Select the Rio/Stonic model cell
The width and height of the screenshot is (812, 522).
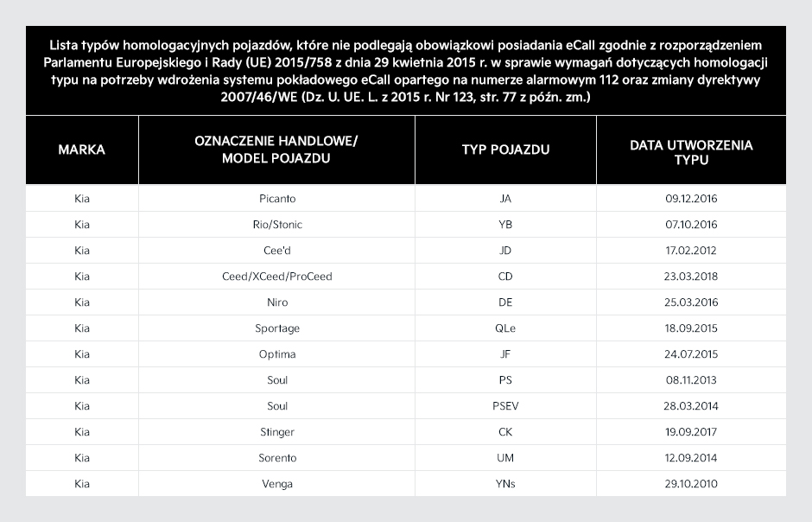pos(276,224)
